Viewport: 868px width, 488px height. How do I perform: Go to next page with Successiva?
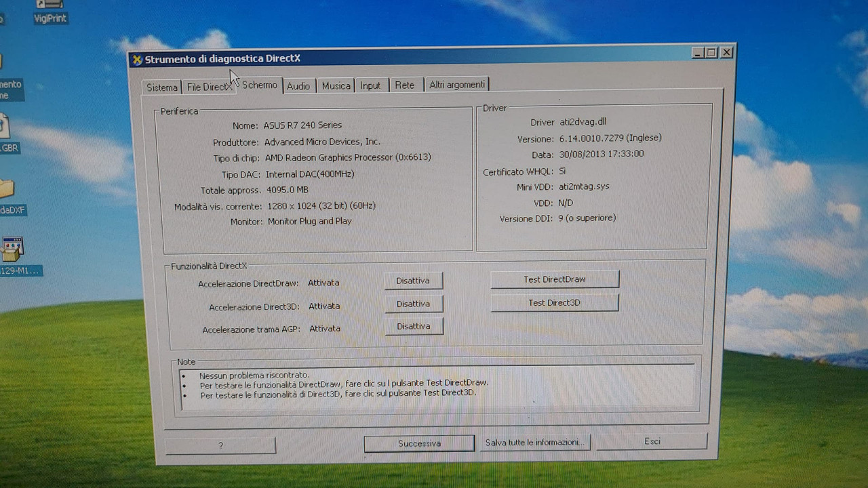(419, 443)
